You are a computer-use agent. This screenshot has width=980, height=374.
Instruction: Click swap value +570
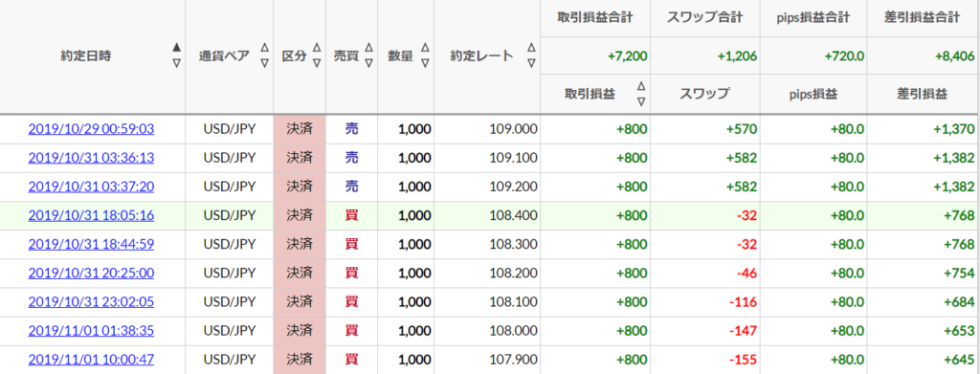(742, 129)
